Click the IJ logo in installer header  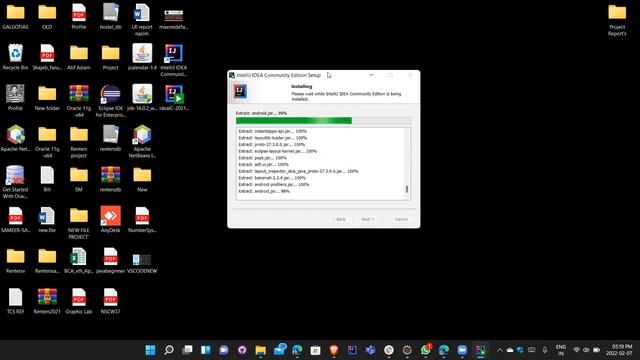point(240,91)
